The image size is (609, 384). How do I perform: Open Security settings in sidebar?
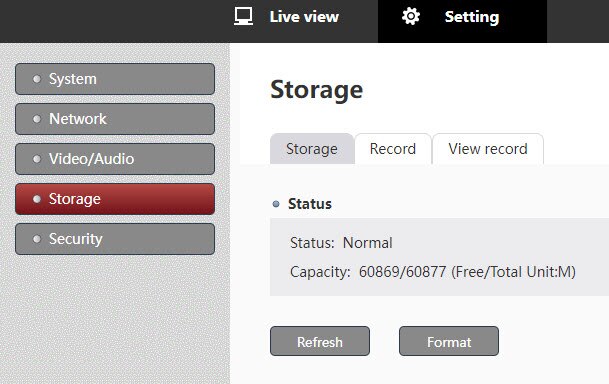[115, 239]
